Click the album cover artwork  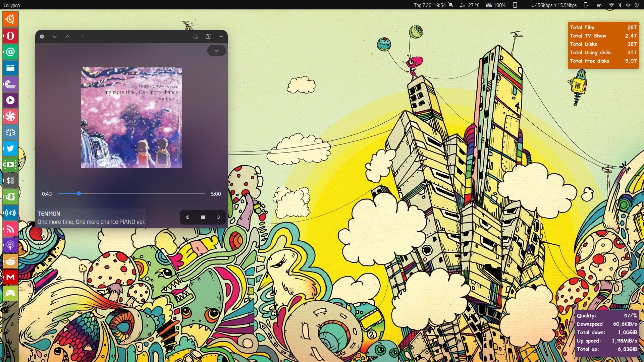click(131, 118)
